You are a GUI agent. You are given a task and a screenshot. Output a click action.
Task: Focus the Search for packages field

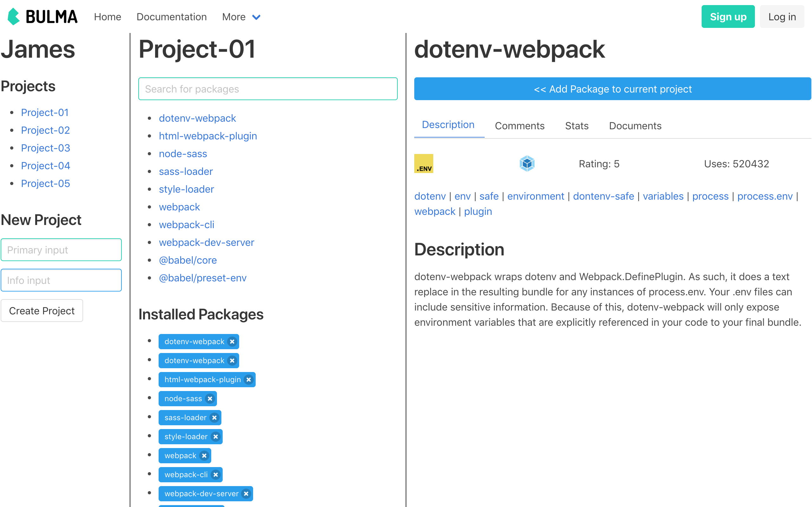click(x=268, y=89)
